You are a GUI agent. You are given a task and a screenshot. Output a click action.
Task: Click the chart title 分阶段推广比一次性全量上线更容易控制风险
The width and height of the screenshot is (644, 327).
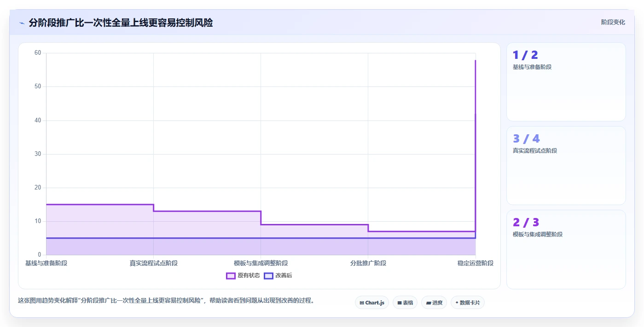(x=121, y=23)
